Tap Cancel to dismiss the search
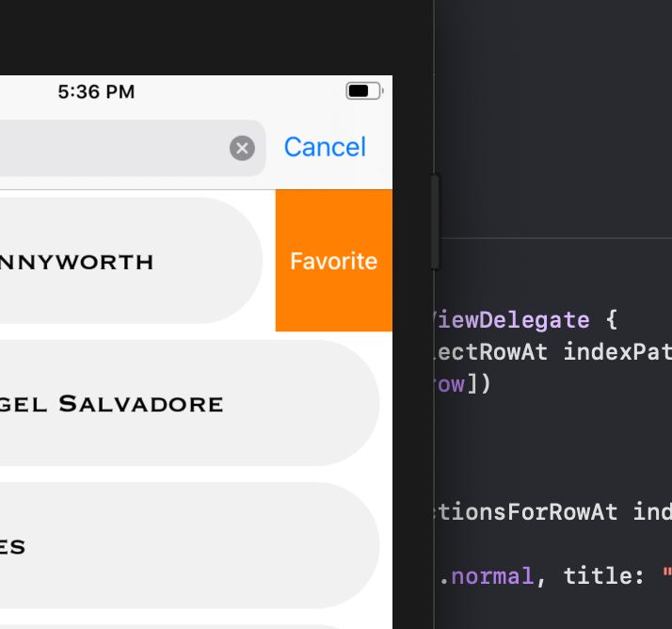The width and height of the screenshot is (672, 629). point(325,147)
